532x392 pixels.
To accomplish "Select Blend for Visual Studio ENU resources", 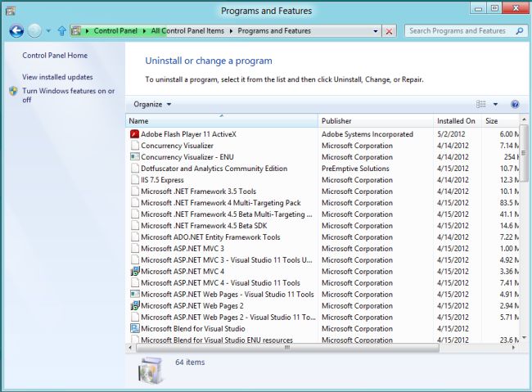I will [x=217, y=340].
